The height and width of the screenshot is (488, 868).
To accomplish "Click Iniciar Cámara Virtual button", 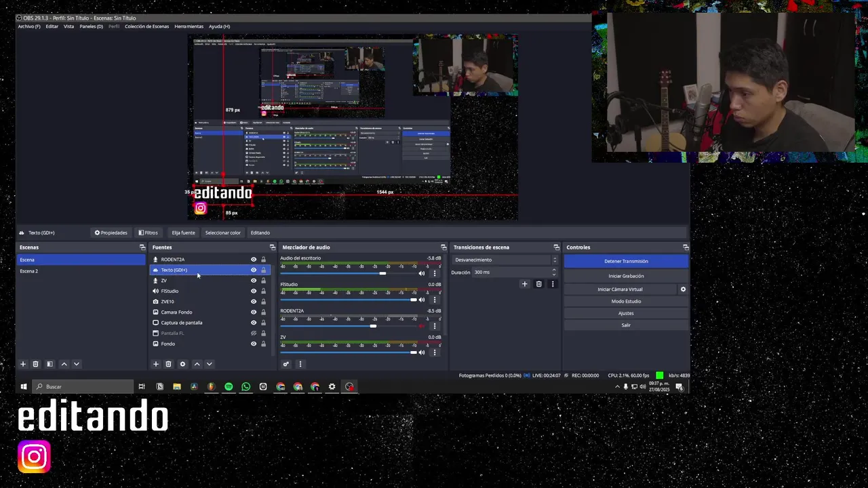I will (620, 289).
